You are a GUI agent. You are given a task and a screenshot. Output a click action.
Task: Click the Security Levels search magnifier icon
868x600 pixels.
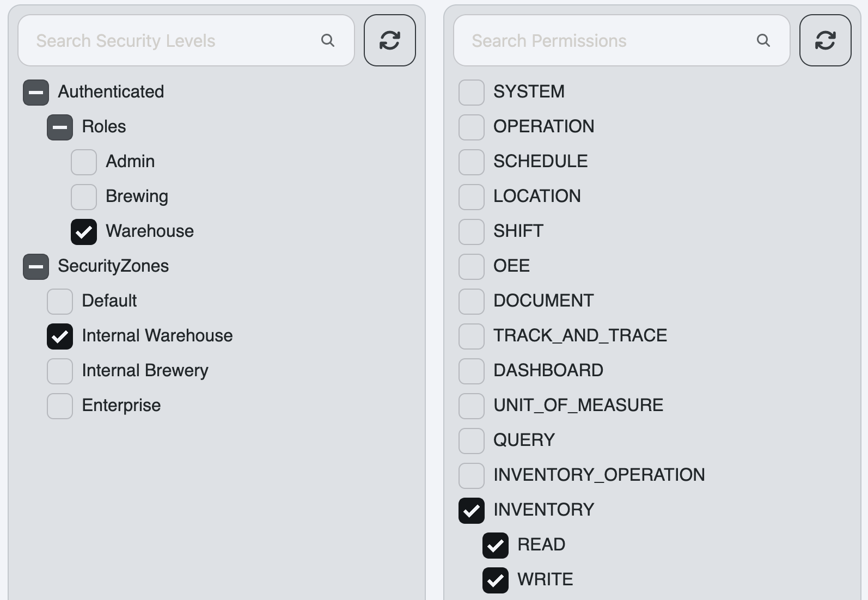click(x=328, y=40)
